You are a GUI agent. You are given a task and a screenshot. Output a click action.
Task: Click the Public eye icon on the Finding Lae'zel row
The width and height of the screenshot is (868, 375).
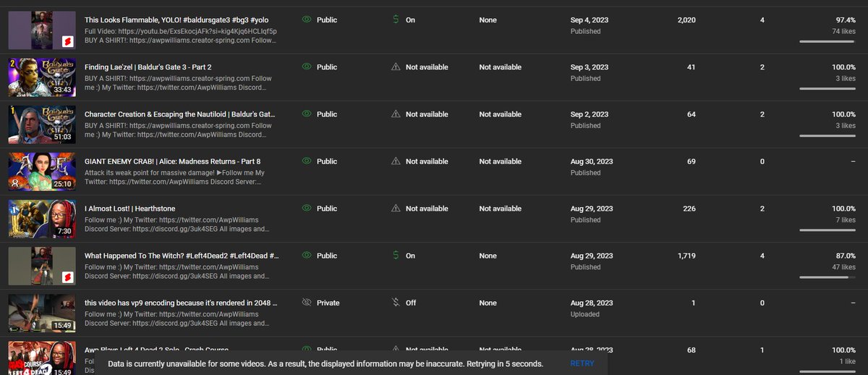tap(307, 67)
